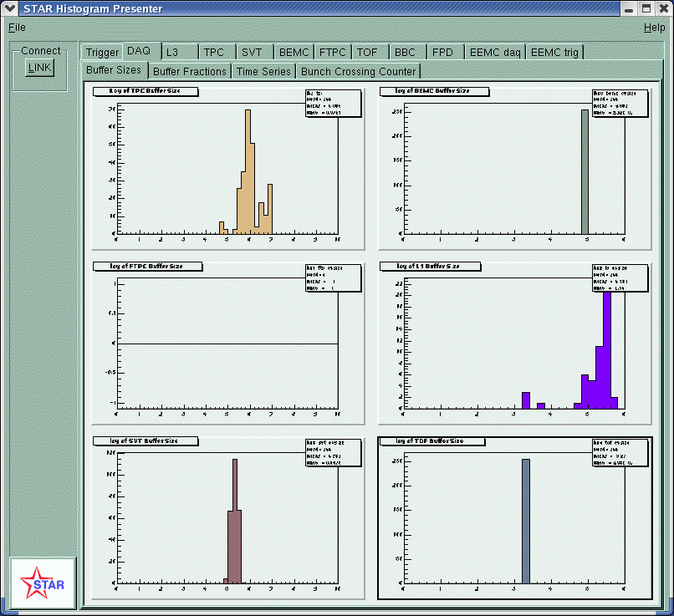Open the BEMC tab

294,52
